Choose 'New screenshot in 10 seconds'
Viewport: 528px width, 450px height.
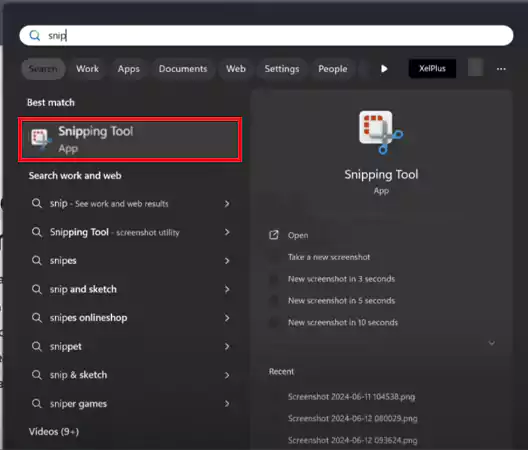(343, 322)
